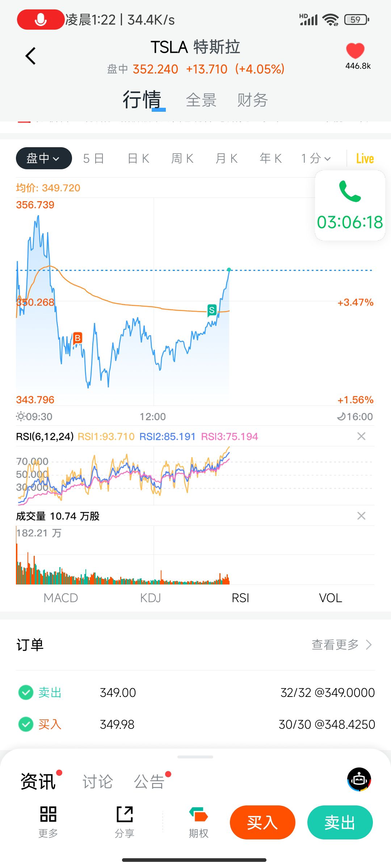Open the AI robot assistant icon
The height and width of the screenshot is (868, 391).
tap(359, 779)
